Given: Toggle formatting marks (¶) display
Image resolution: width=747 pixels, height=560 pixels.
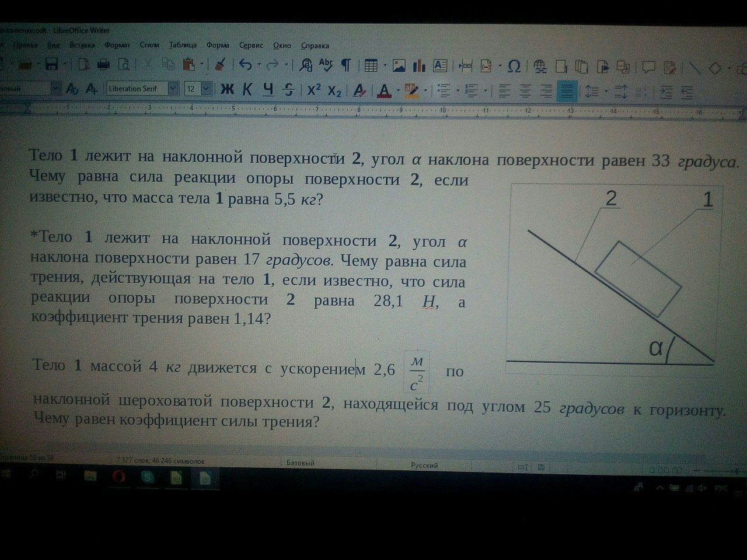Looking at the screenshot, I should tap(345, 65).
